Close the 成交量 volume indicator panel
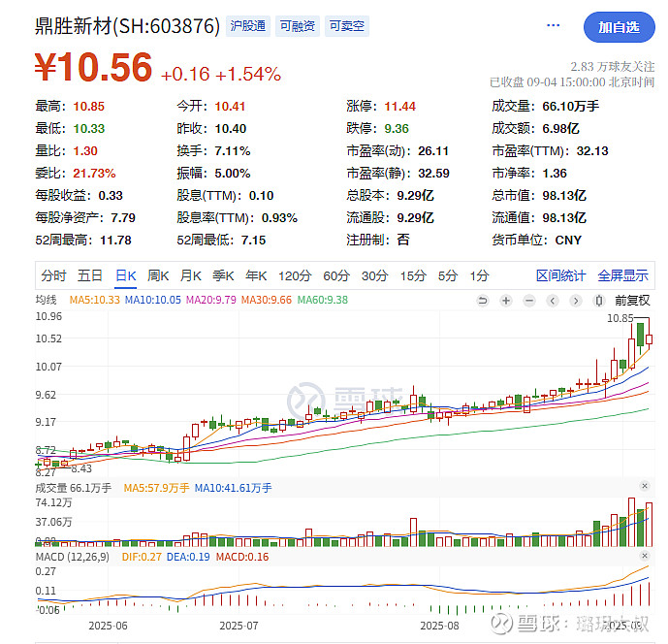Image resolution: width=668 pixels, height=644 pixels. click(x=645, y=486)
